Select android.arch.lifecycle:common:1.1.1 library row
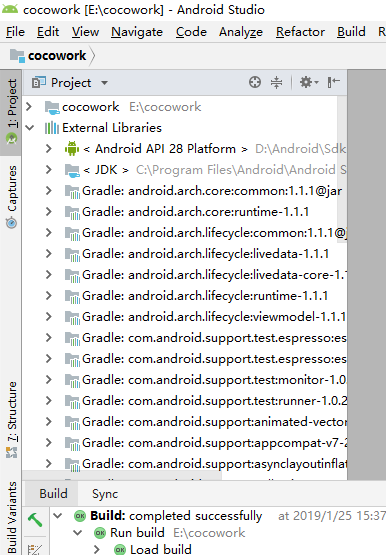Image resolution: width=386 pixels, height=555 pixels. tap(184, 233)
